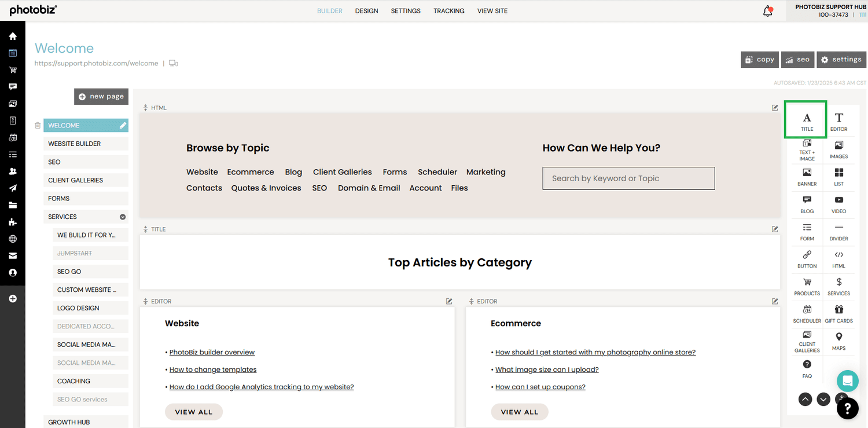
Task: Click the new page button
Action: pyautogui.click(x=101, y=97)
